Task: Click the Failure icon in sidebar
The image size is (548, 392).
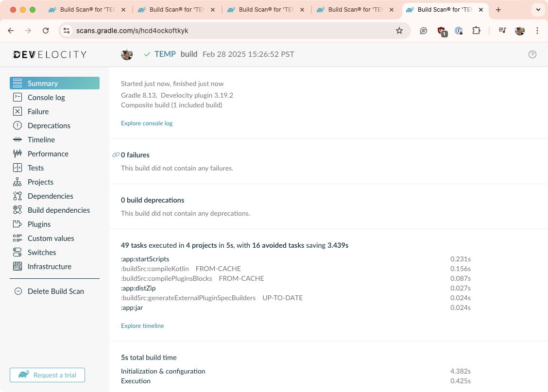Action: 17,112
